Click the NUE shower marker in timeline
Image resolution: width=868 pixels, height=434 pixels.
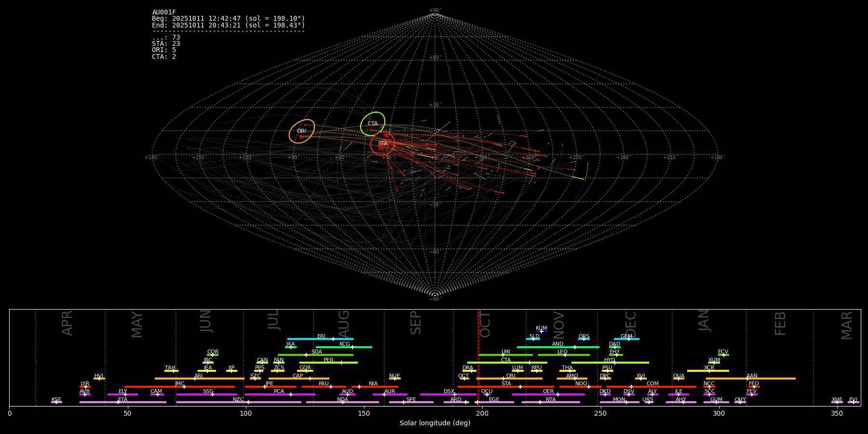pyautogui.click(x=394, y=379)
